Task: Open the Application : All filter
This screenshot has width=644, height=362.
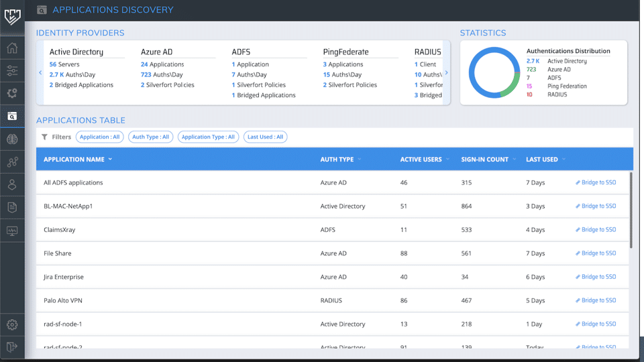Action: coord(99,137)
